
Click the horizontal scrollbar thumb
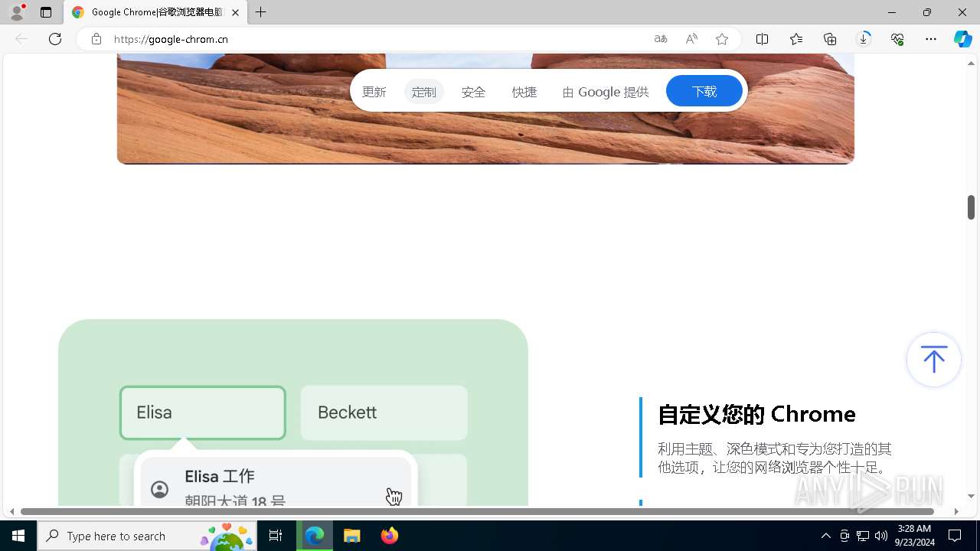tap(477, 511)
